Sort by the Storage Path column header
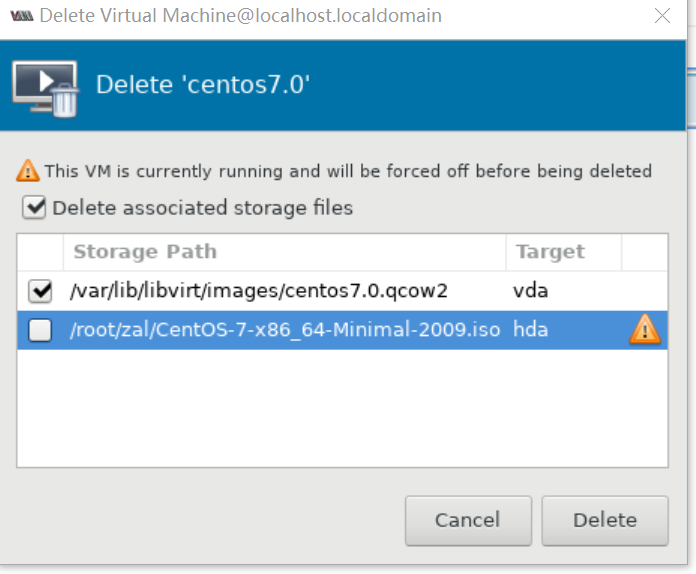This screenshot has height=574, width=696. (285, 252)
